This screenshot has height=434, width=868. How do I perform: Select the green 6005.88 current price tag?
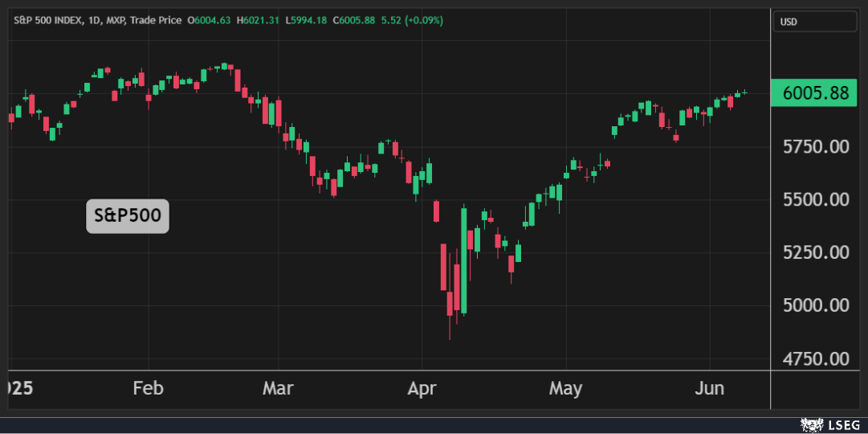click(814, 93)
